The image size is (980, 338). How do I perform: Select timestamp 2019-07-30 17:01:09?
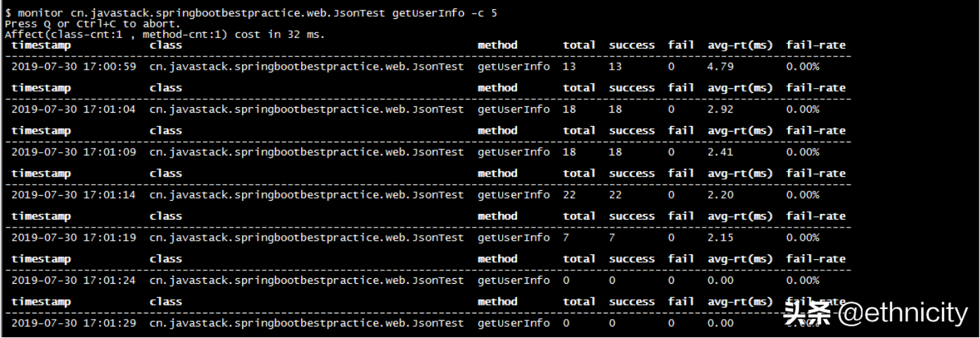coord(74,152)
